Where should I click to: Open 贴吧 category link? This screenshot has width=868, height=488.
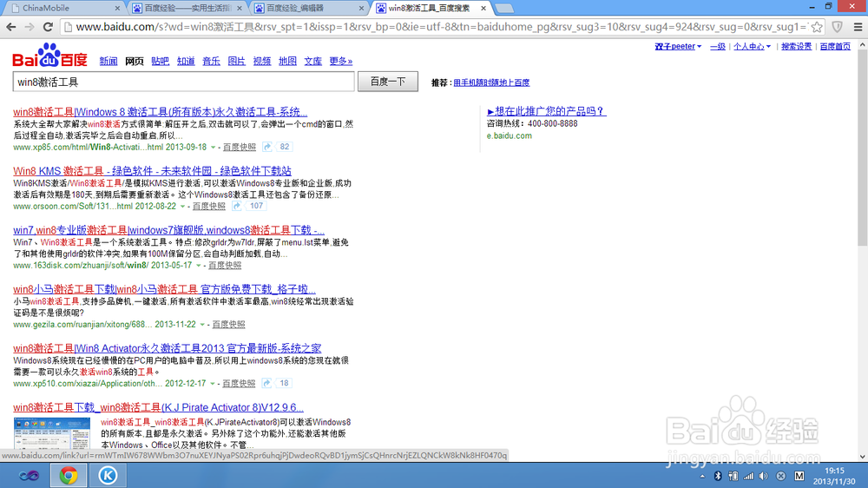pos(160,61)
